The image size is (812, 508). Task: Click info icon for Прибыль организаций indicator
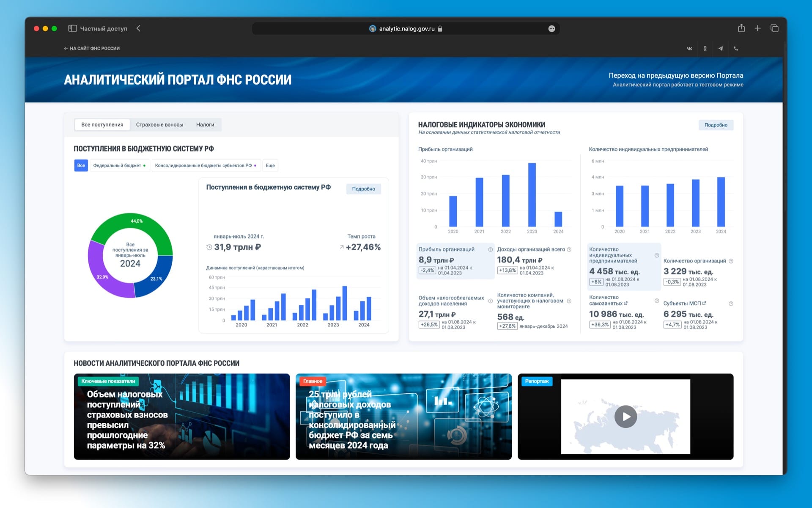[x=490, y=249]
